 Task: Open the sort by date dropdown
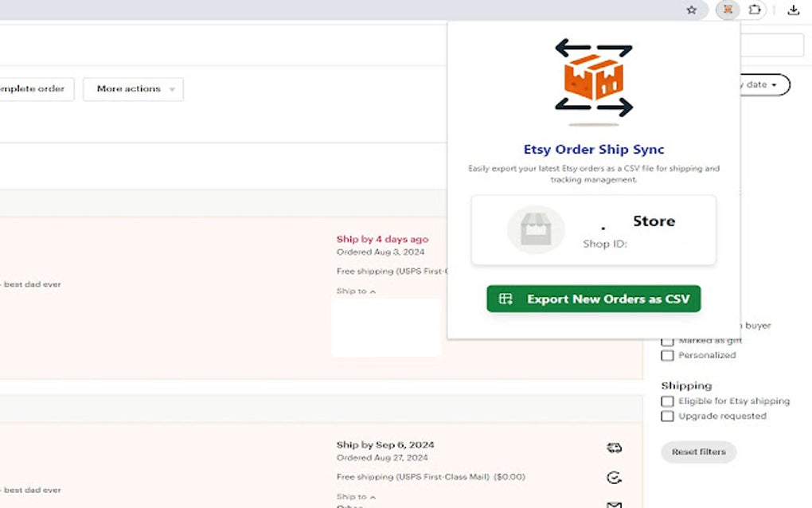756,84
